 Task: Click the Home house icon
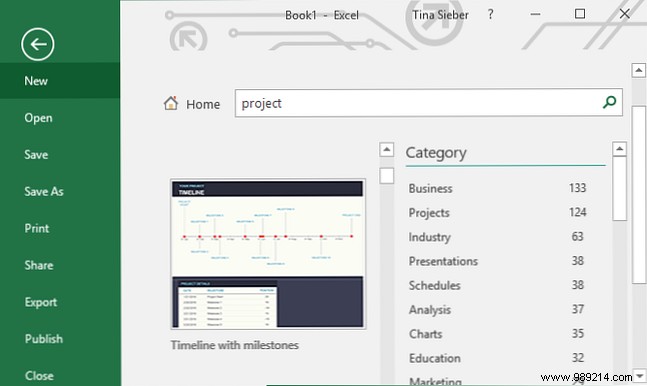click(171, 103)
